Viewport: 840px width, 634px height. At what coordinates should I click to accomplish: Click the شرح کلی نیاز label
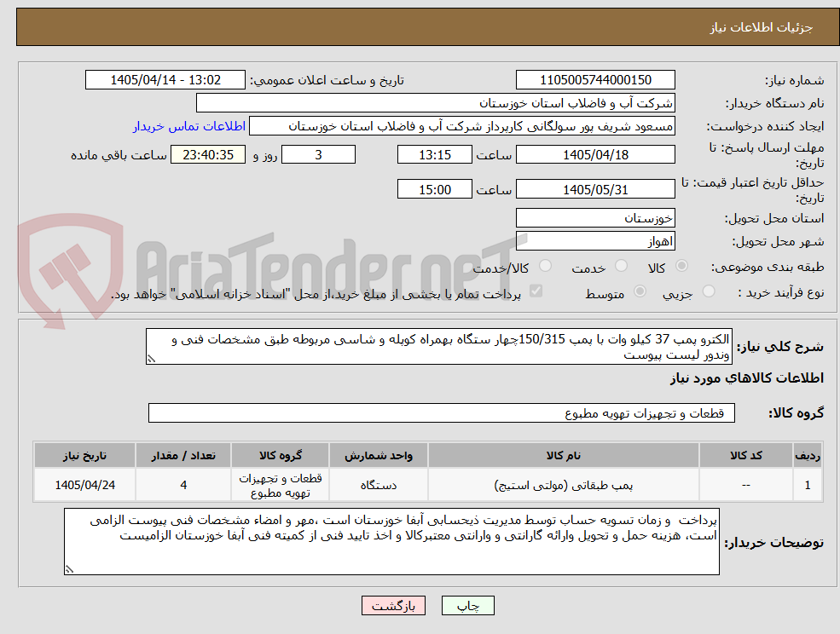point(780,347)
